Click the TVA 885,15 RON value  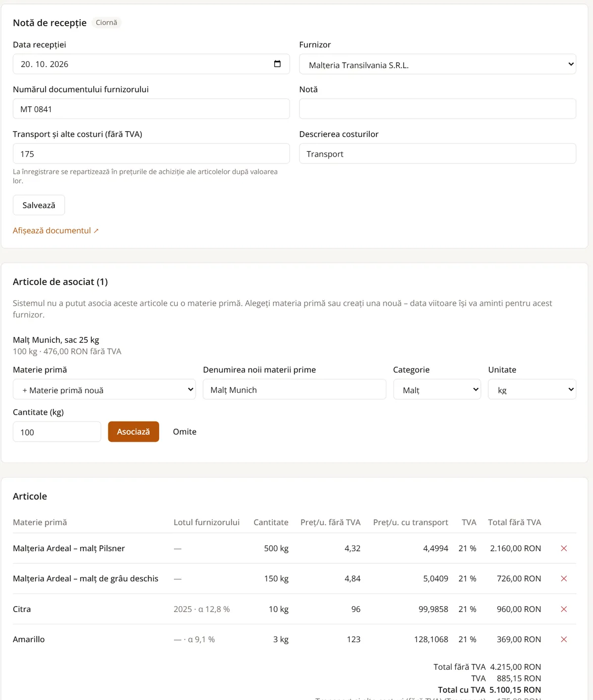pyautogui.click(x=519, y=678)
